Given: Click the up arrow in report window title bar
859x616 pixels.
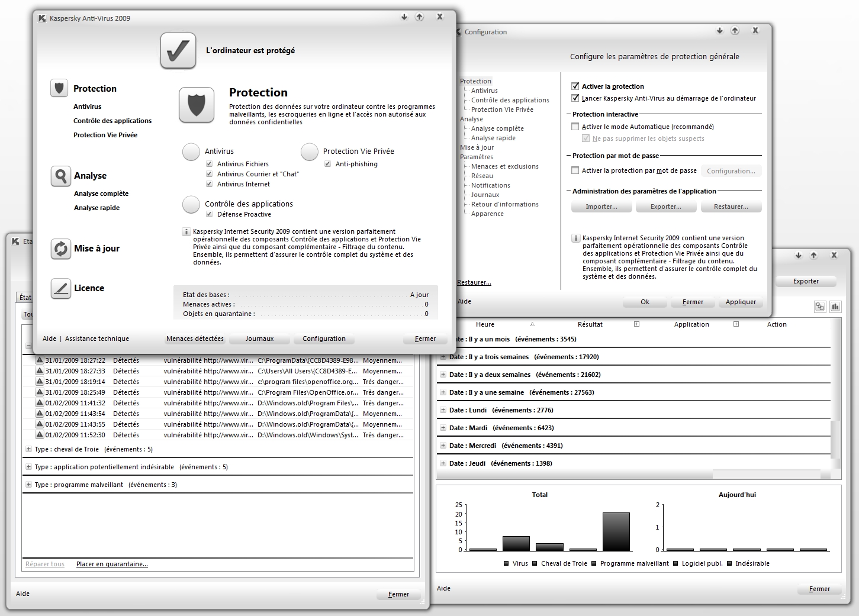Looking at the screenshot, I should pos(813,256).
